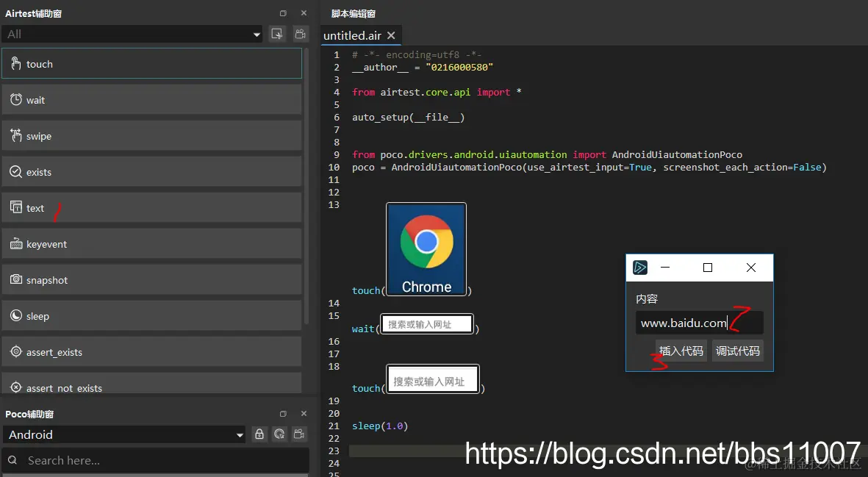Pick the exists command

point(151,171)
